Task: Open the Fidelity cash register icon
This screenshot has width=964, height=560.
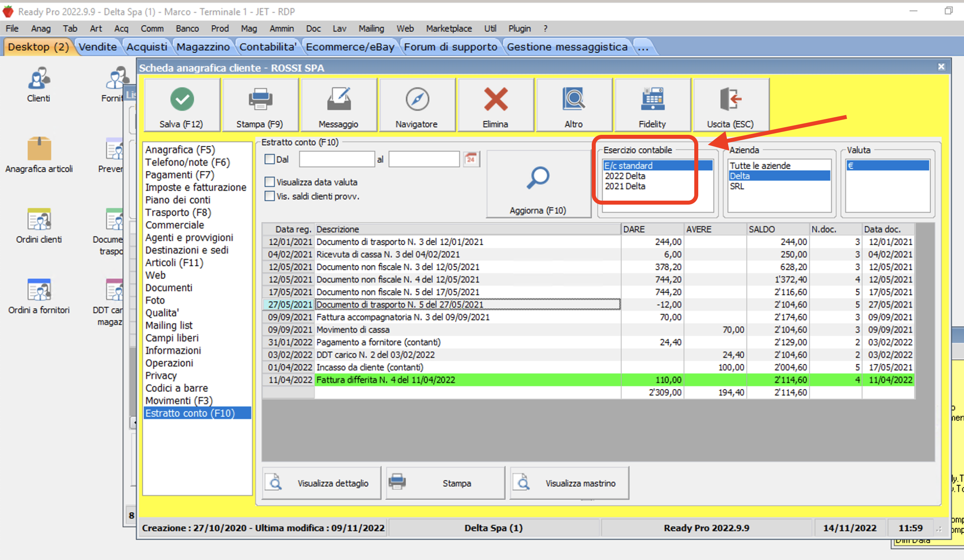Action: pos(652,99)
